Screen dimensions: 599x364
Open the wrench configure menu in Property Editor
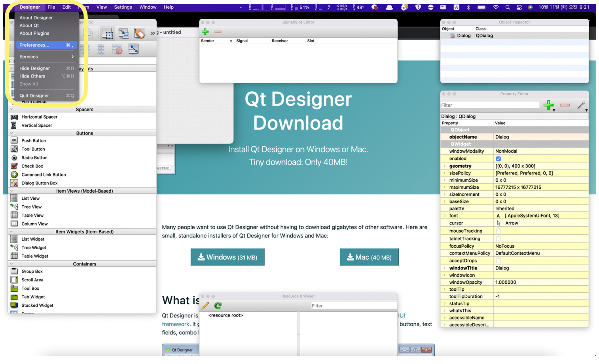(582, 106)
